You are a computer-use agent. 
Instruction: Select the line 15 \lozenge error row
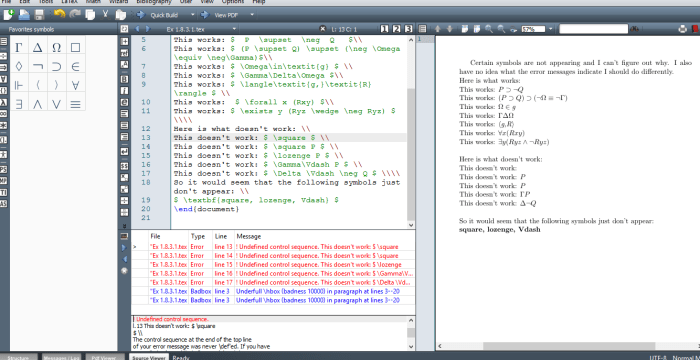point(273,264)
